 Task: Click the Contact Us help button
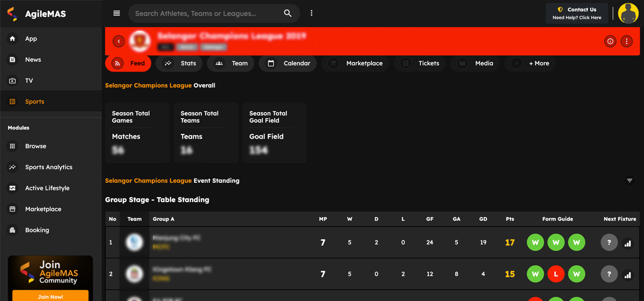[x=577, y=13]
